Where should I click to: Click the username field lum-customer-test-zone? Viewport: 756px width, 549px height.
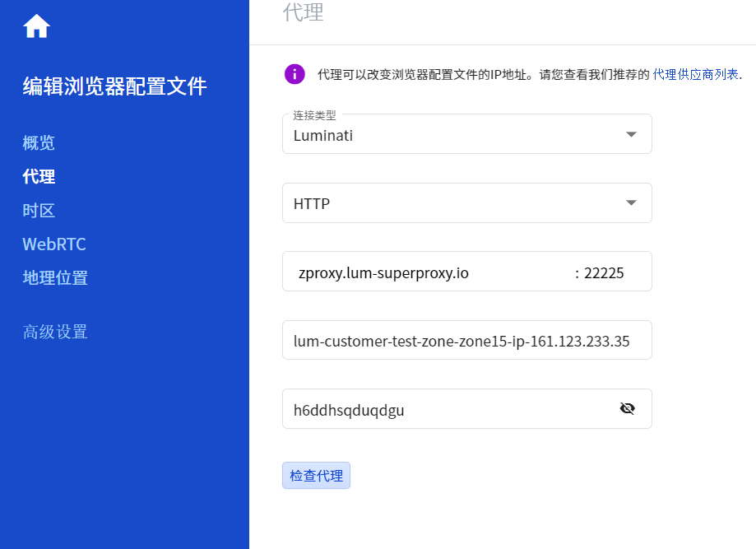(x=466, y=341)
